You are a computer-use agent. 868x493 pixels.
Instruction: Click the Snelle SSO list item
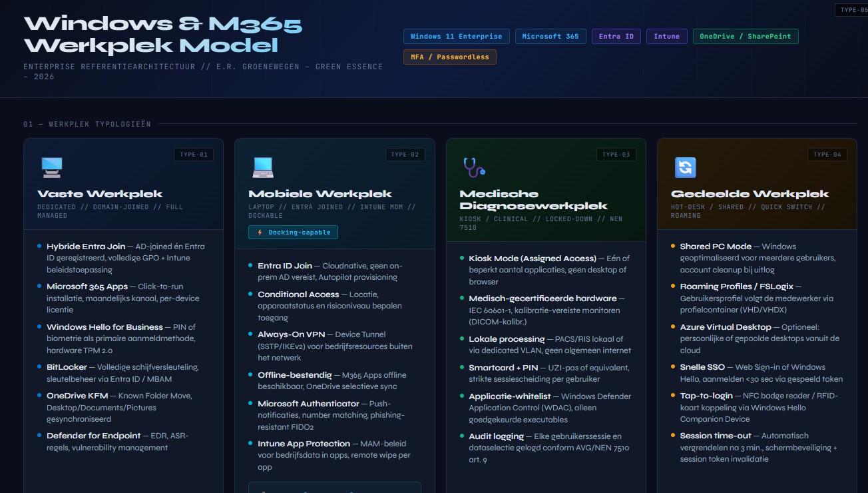coord(757,372)
